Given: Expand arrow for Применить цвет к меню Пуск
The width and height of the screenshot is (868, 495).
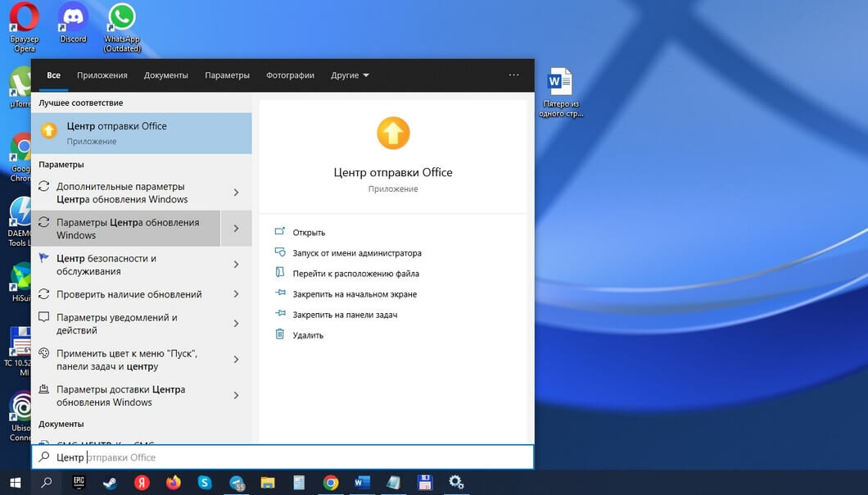Looking at the screenshot, I should click(237, 360).
